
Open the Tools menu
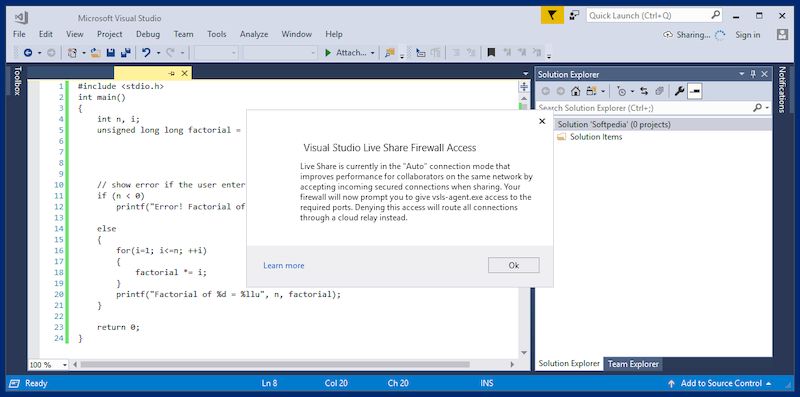pyautogui.click(x=216, y=34)
